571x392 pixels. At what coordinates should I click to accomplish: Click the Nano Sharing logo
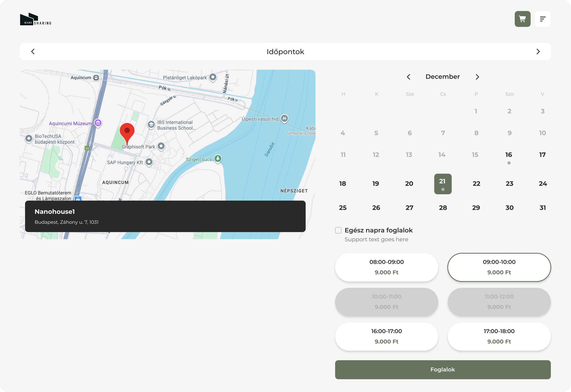(36, 19)
